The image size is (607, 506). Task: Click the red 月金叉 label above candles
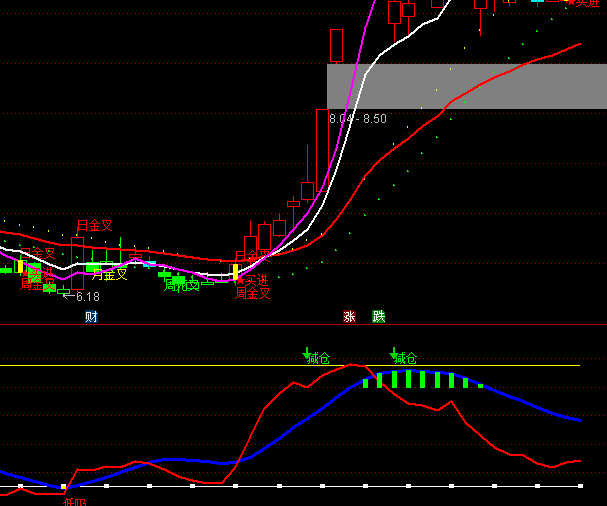tap(95, 226)
